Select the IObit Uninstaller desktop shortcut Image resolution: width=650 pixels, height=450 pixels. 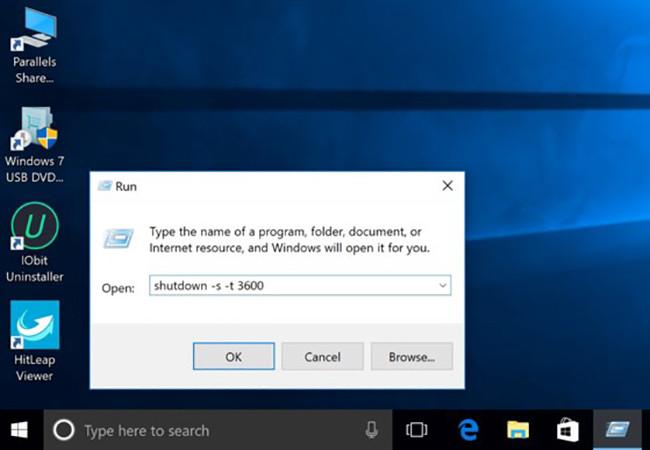pos(34,228)
